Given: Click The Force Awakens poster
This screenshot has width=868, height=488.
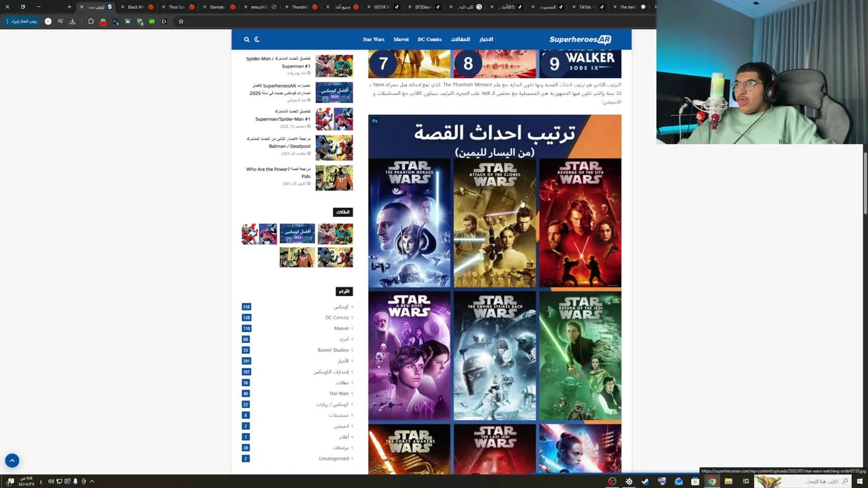Looking at the screenshot, I should (x=410, y=449).
